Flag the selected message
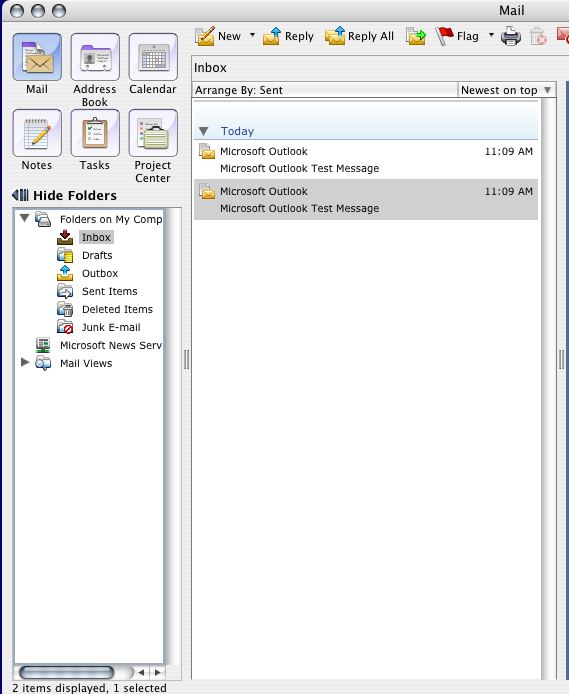 (458, 36)
